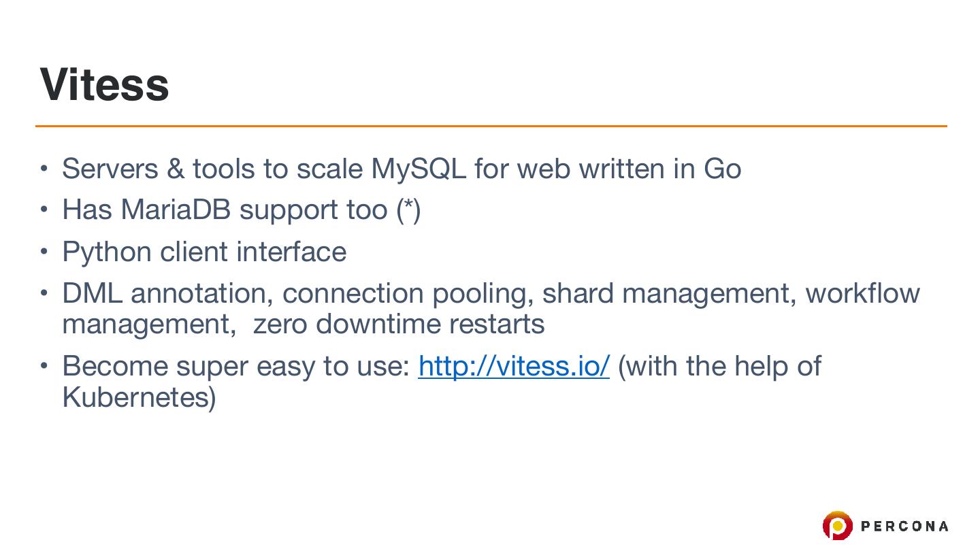Click the PERCONA wordmark text
This screenshot has width=980, height=551.
904,526
